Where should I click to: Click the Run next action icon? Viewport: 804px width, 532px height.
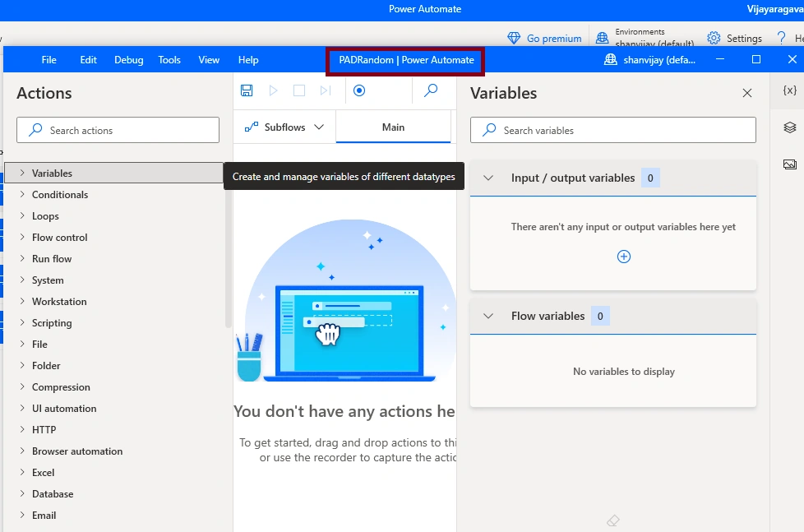pyautogui.click(x=325, y=90)
